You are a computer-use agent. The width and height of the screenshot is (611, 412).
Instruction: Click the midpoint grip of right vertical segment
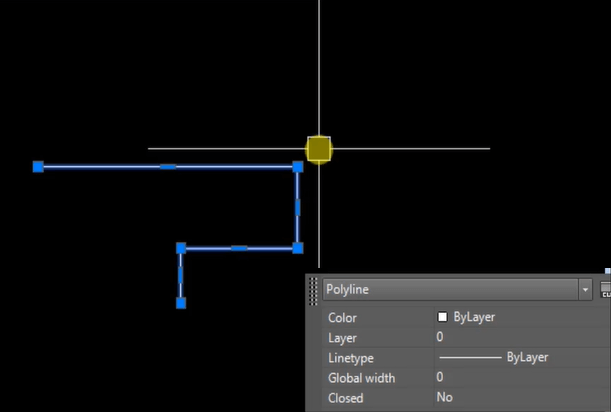pyautogui.click(x=298, y=207)
